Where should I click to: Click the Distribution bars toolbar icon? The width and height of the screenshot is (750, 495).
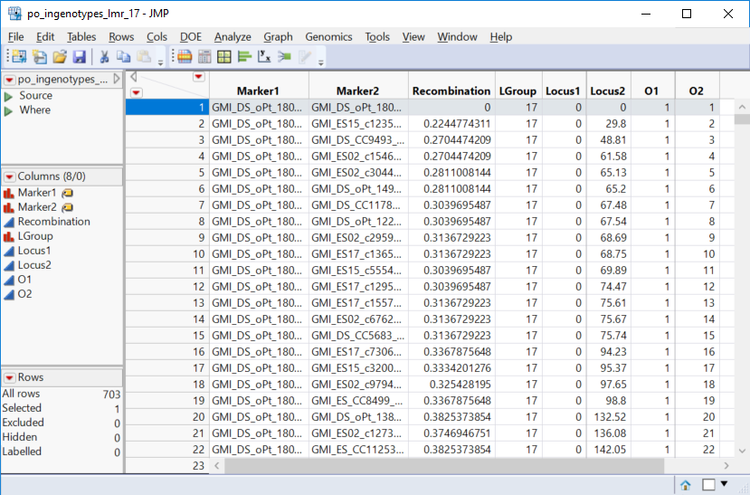[245, 57]
